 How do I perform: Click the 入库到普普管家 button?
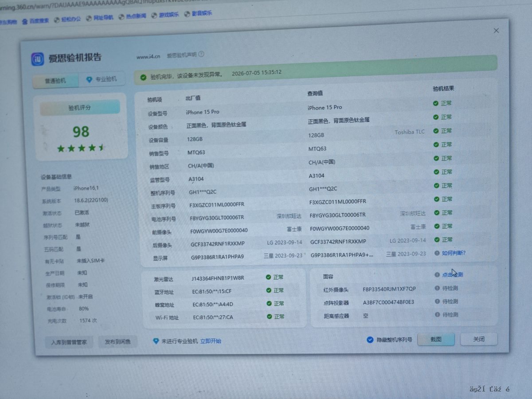[x=69, y=342]
